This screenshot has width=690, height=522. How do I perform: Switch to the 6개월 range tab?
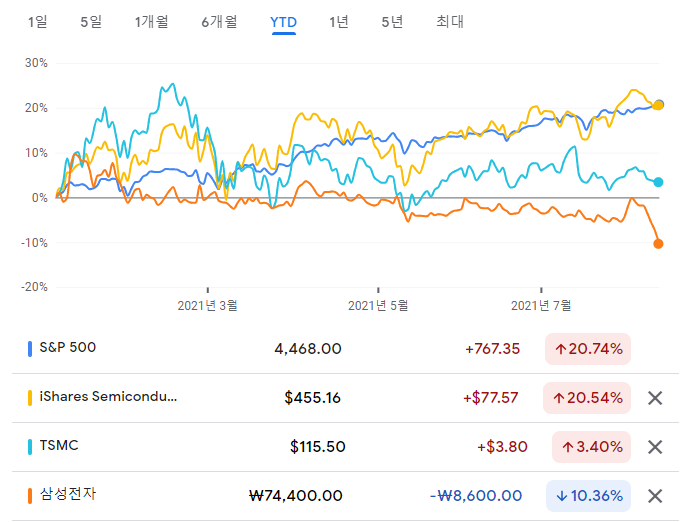[x=219, y=22]
